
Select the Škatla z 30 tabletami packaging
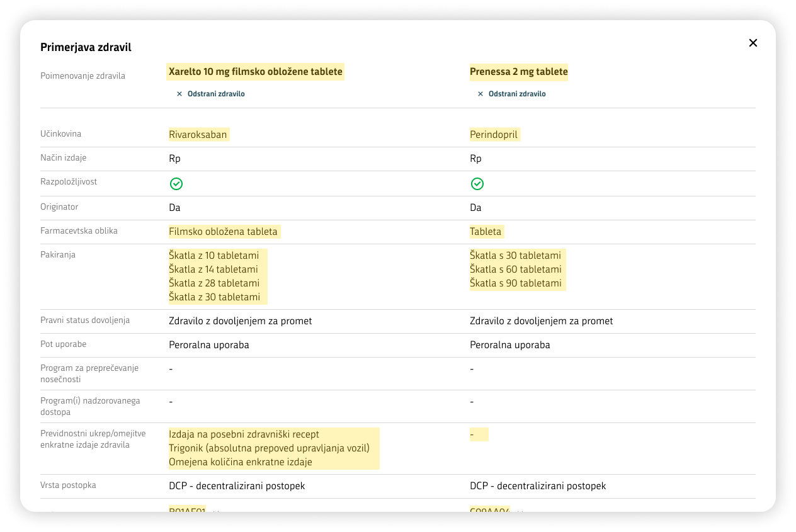point(215,297)
